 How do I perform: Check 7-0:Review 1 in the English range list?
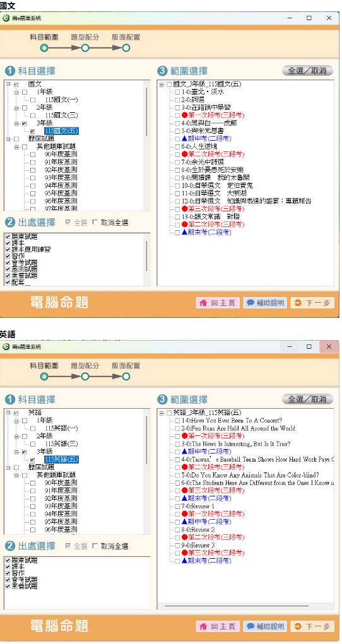177,506
